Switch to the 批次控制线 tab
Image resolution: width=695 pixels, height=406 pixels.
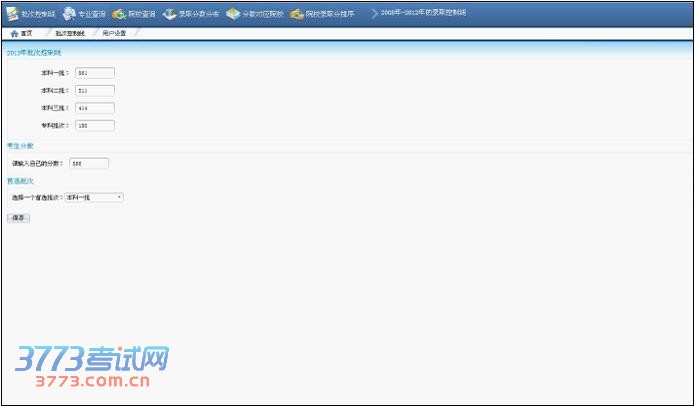(70, 33)
